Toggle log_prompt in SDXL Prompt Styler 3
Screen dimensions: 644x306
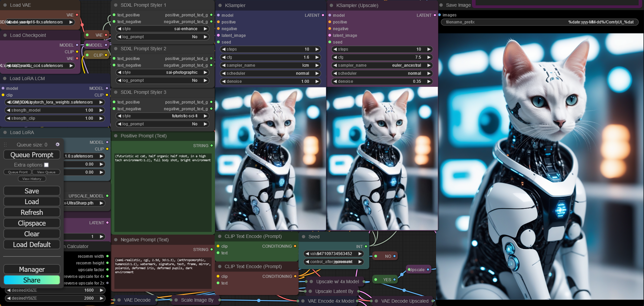tap(163, 124)
